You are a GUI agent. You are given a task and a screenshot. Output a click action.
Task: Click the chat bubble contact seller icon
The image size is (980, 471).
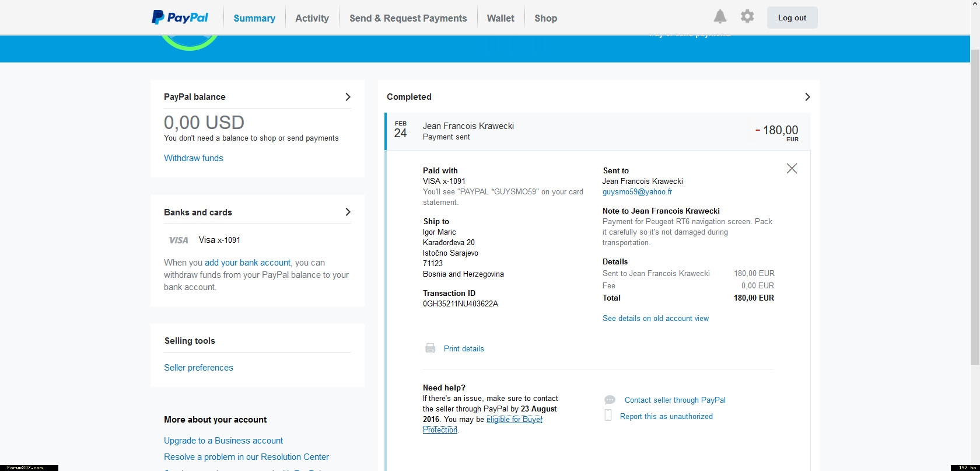click(610, 400)
